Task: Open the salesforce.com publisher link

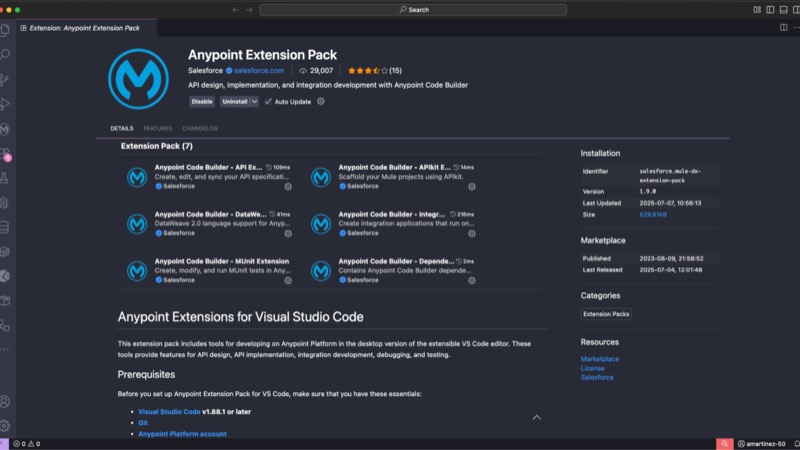Action: click(259, 70)
